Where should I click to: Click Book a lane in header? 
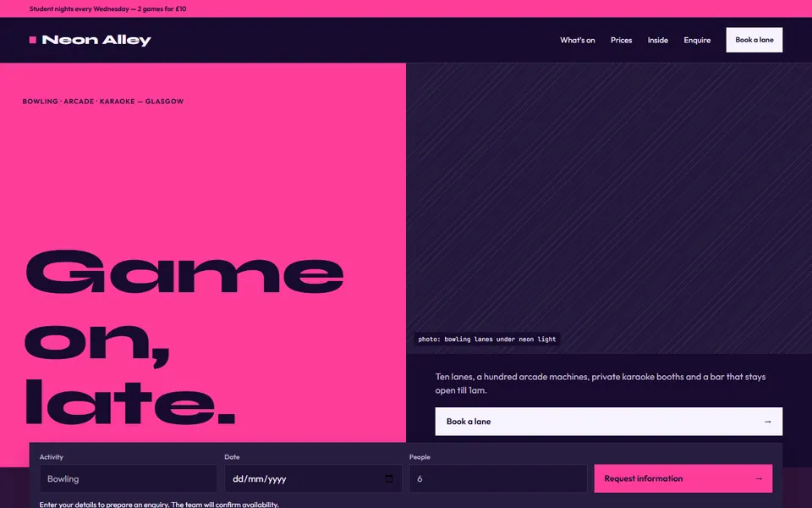coord(754,40)
